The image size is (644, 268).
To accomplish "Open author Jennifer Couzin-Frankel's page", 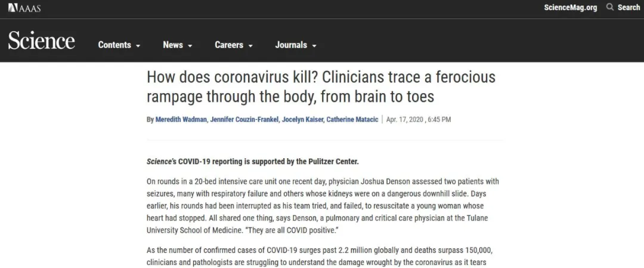I will click(244, 119).
